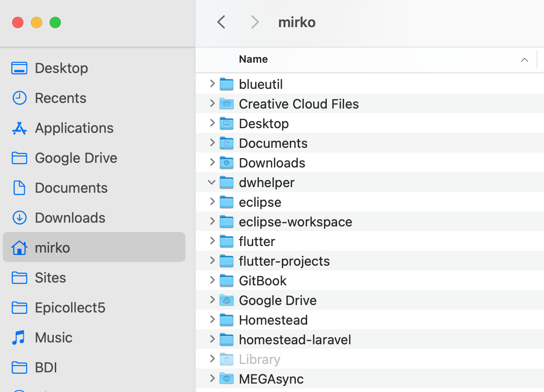Select the eclipse-workspace folder row
Image resolution: width=544 pixels, height=392 pixels.
click(295, 222)
